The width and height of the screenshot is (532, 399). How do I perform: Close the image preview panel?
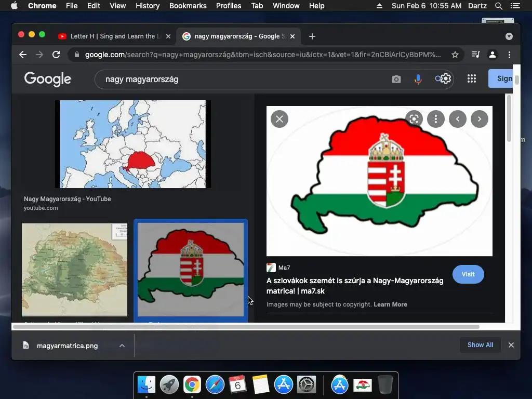[280, 119]
